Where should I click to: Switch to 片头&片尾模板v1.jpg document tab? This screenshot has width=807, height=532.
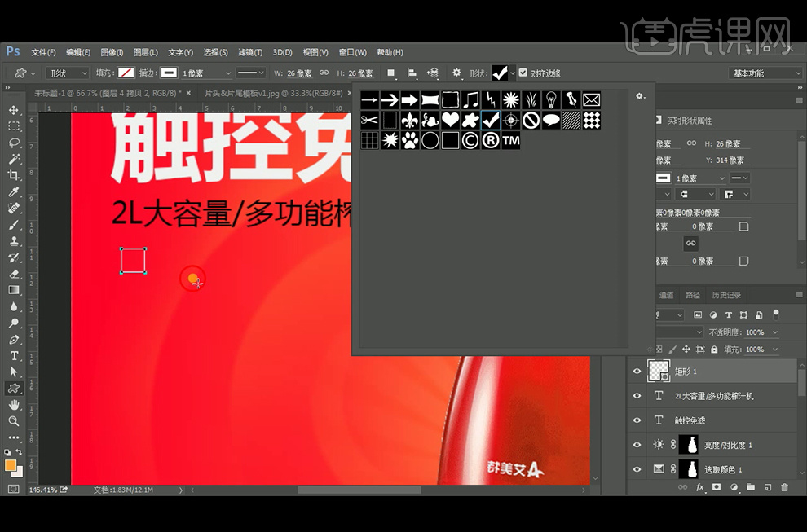[x=273, y=93]
